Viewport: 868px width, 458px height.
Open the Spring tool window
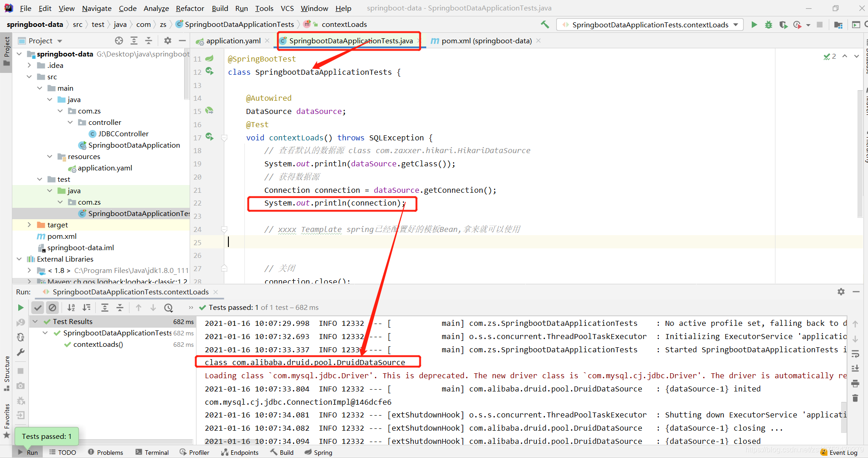(318, 452)
